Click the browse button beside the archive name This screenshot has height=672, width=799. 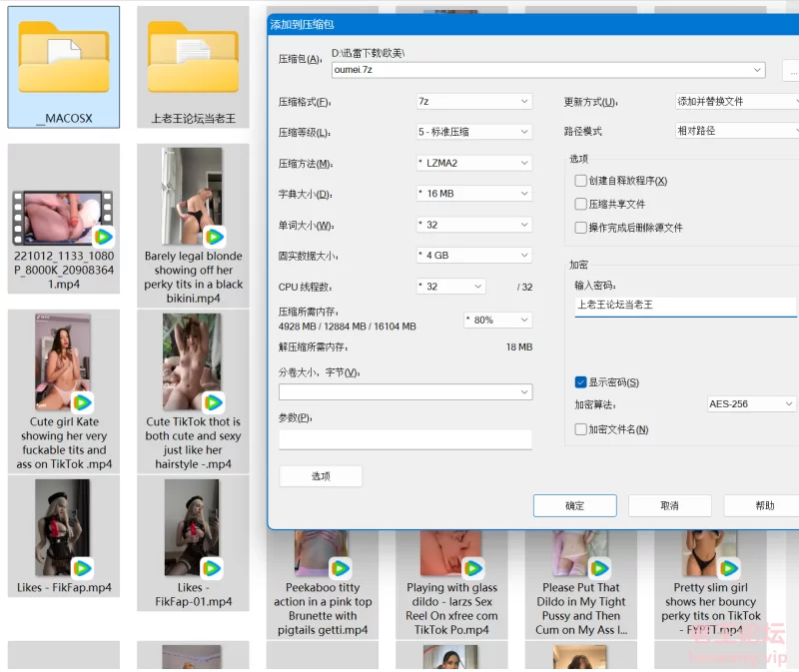[x=791, y=70]
